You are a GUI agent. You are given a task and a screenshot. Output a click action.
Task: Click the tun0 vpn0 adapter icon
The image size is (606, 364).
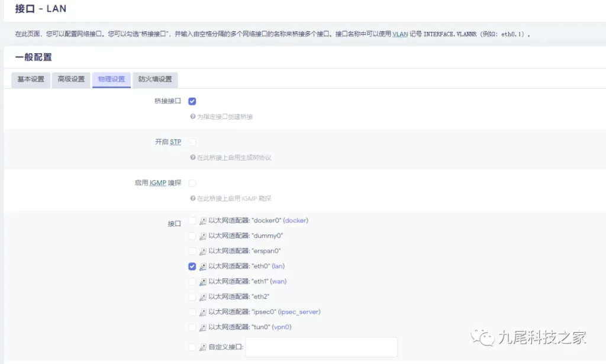tap(202, 327)
